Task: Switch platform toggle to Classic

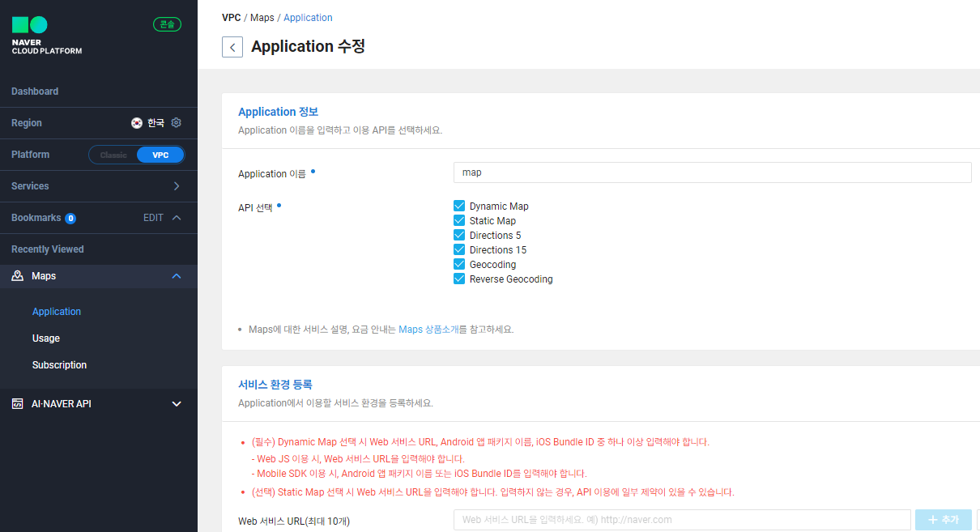Action: point(113,155)
